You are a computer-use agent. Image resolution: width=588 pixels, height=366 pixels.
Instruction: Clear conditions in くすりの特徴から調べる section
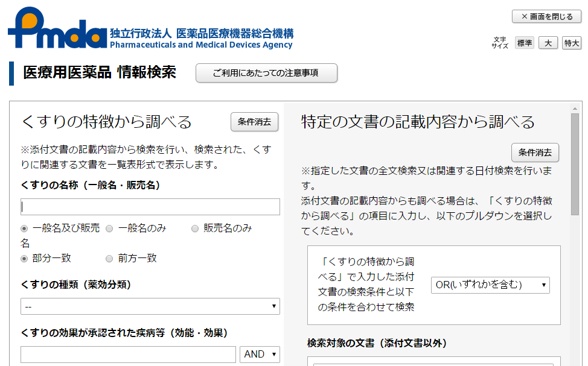click(x=254, y=122)
